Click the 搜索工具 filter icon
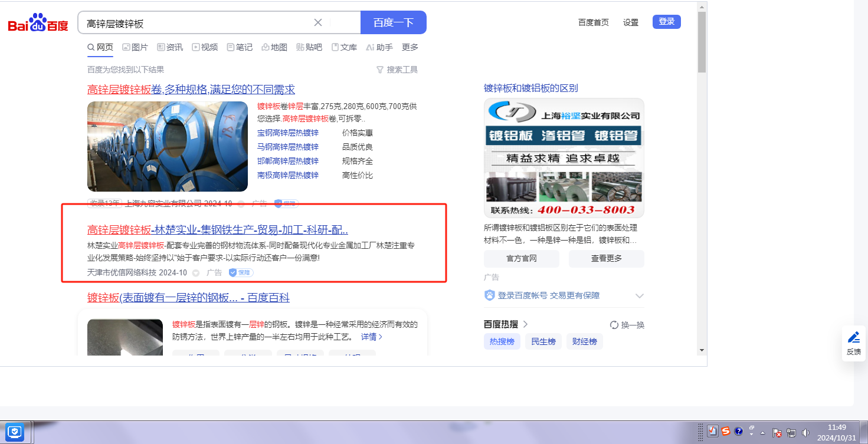The width and height of the screenshot is (868, 444). [x=380, y=70]
